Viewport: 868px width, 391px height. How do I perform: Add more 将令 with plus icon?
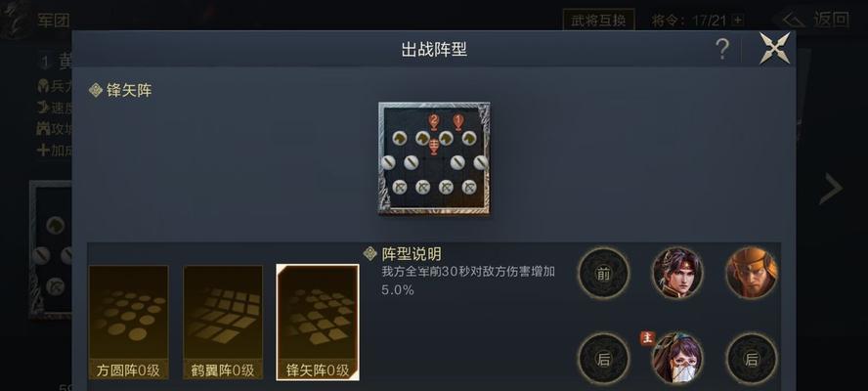(737, 22)
